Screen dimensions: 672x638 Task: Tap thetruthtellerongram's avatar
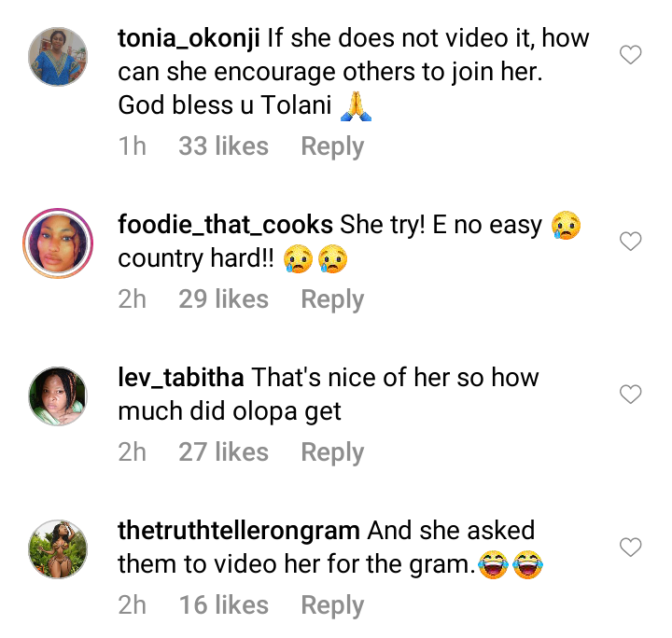[x=55, y=549]
